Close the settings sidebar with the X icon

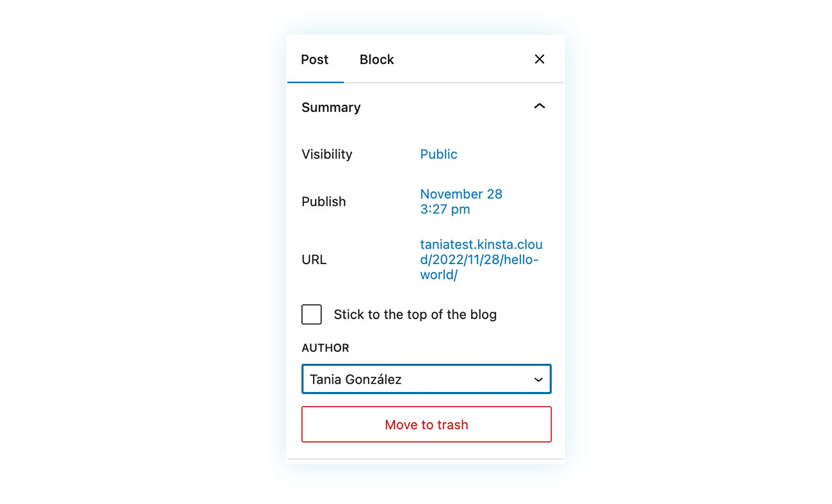(540, 59)
